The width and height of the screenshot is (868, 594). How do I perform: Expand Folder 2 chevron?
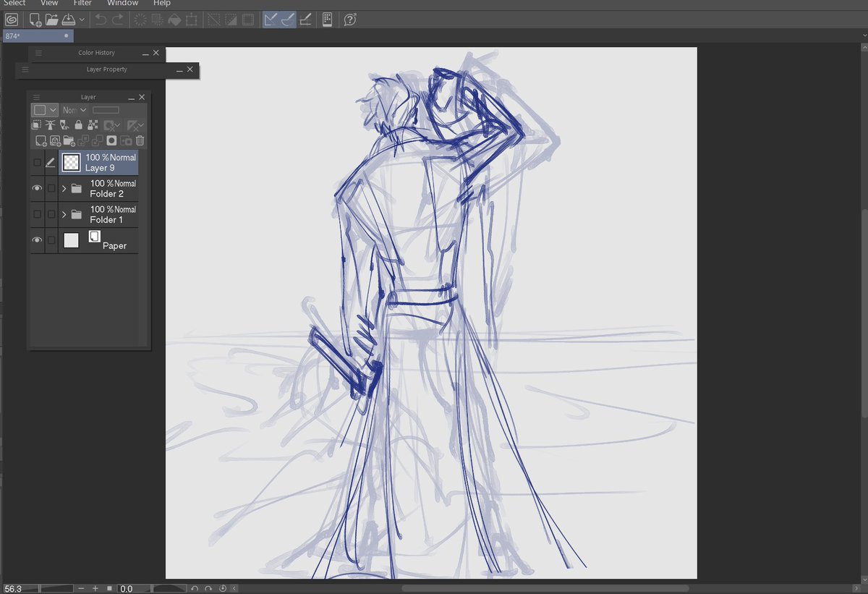tap(64, 188)
